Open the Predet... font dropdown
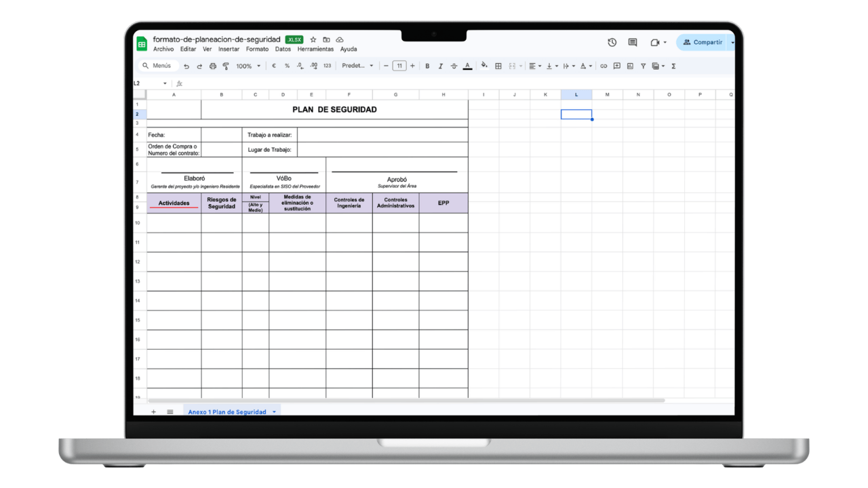Screen dimensions: 868x488 (357, 66)
